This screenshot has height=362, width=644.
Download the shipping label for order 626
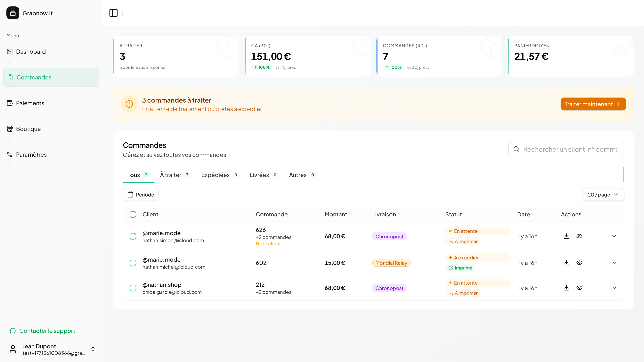tap(567, 236)
